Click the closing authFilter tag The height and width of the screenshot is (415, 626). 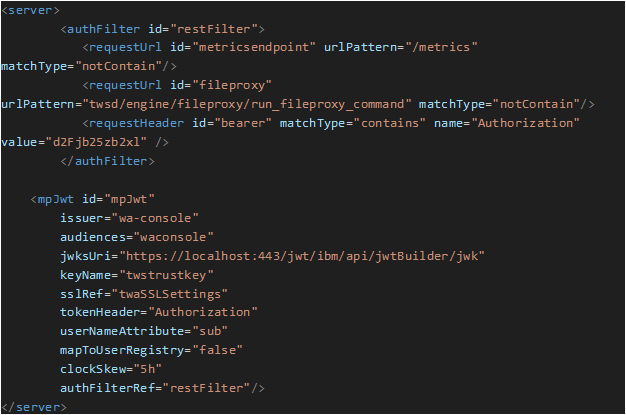coord(106,160)
